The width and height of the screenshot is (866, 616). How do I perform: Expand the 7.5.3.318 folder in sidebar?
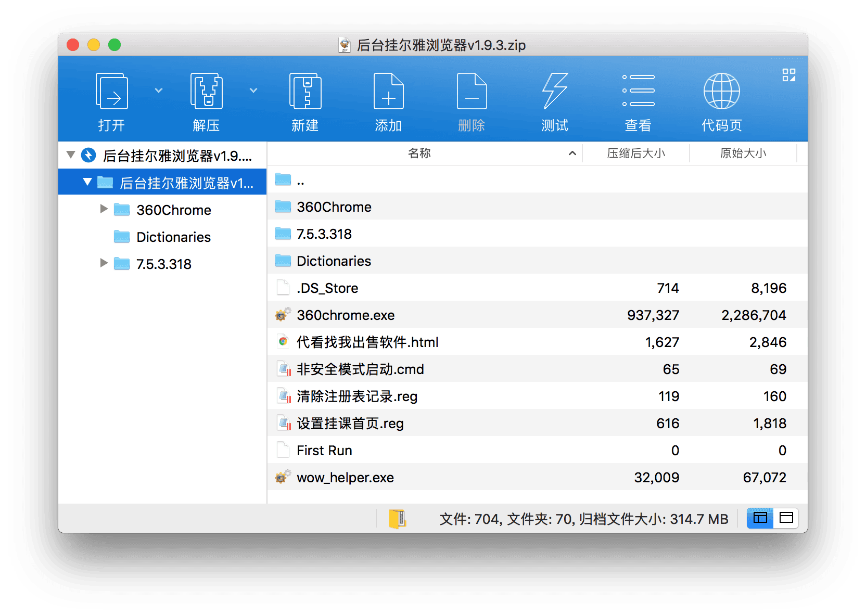pyautogui.click(x=104, y=263)
